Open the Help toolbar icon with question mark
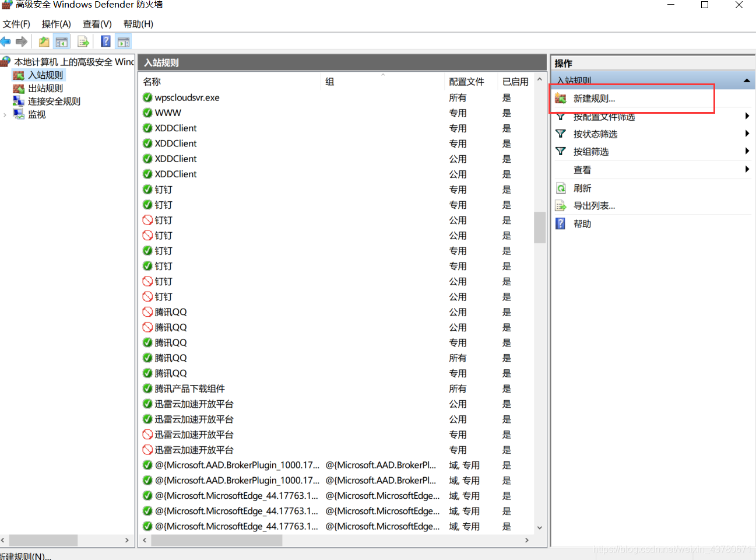 pos(106,41)
